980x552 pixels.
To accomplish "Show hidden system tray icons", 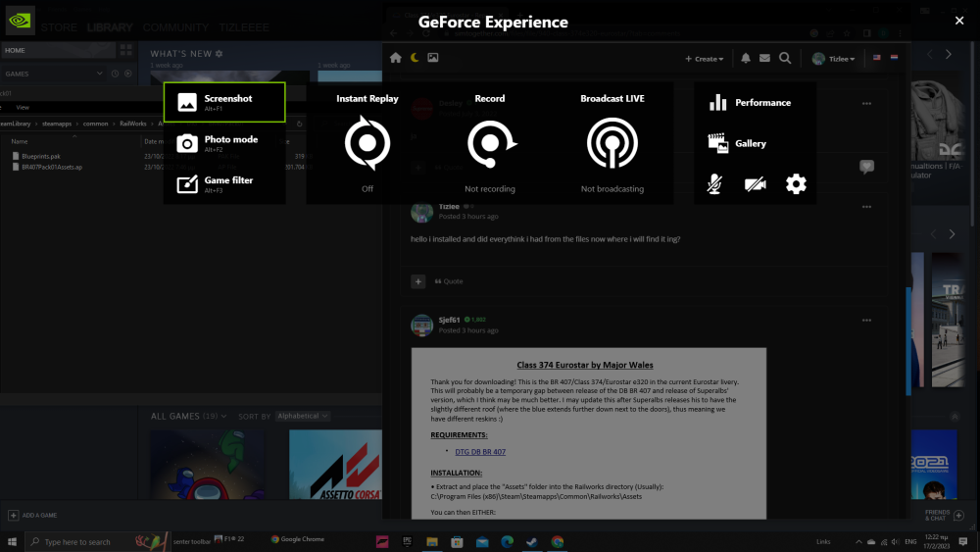I will (858, 542).
